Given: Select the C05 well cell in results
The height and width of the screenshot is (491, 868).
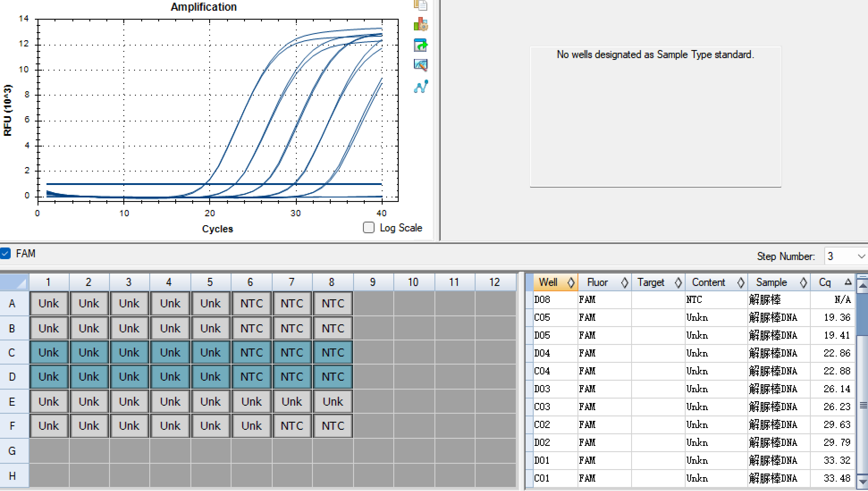Looking at the screenshot, I should 556,318.
